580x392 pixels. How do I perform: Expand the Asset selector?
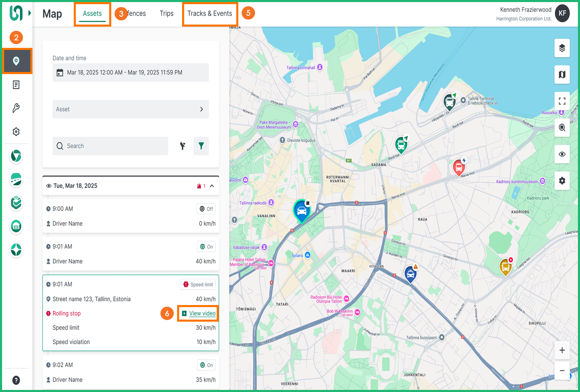tap(130, 109)
